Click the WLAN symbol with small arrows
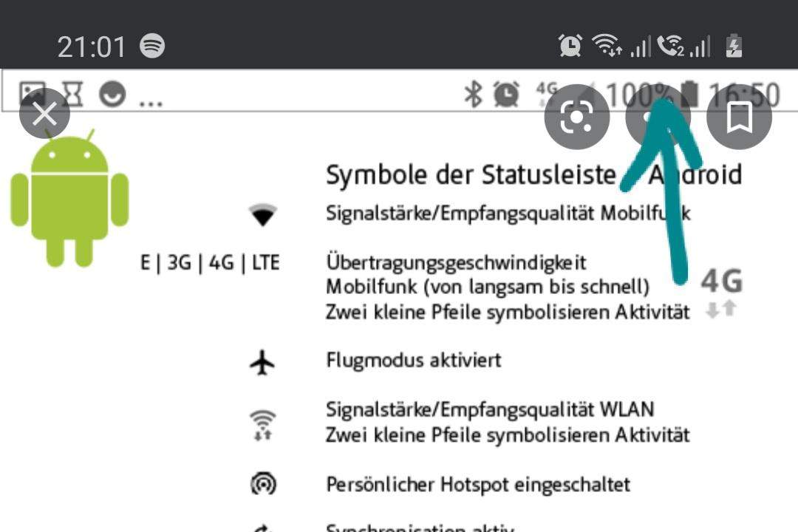Image resolution: width=798 pixels, height=532 pixels. [x=262, y=425]
